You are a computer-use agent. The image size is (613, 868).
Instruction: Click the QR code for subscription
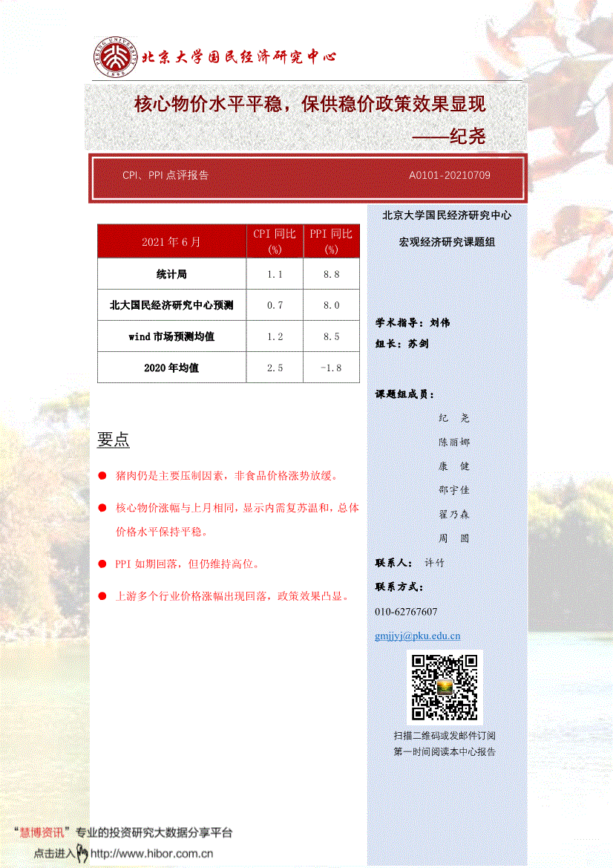(445, 687)
